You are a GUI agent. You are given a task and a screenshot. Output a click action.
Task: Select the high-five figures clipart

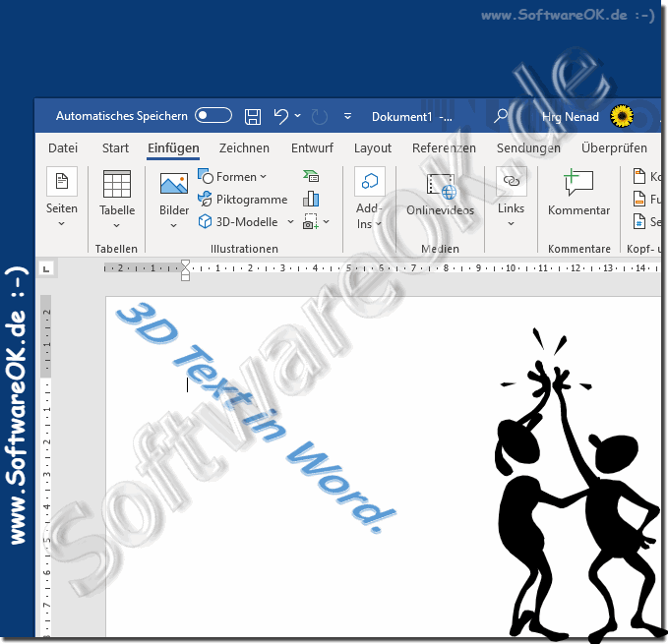(579, 486)
